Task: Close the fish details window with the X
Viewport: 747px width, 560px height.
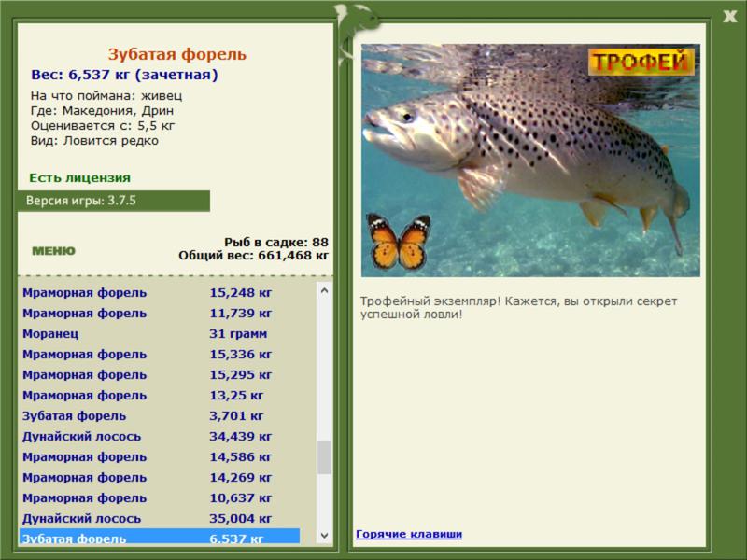Action: pos(730,17)
